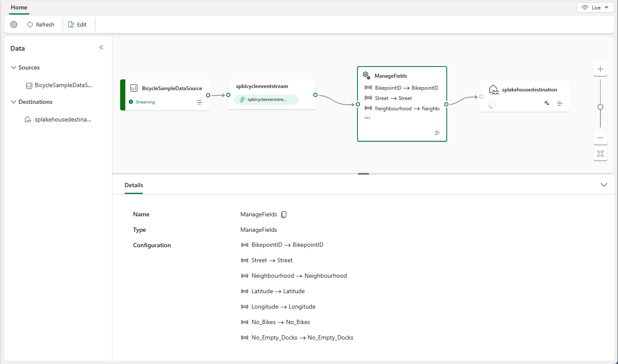Open ManageFields node menu icon
The height and width of the screenshot is (364, 618).
[437, 133]
